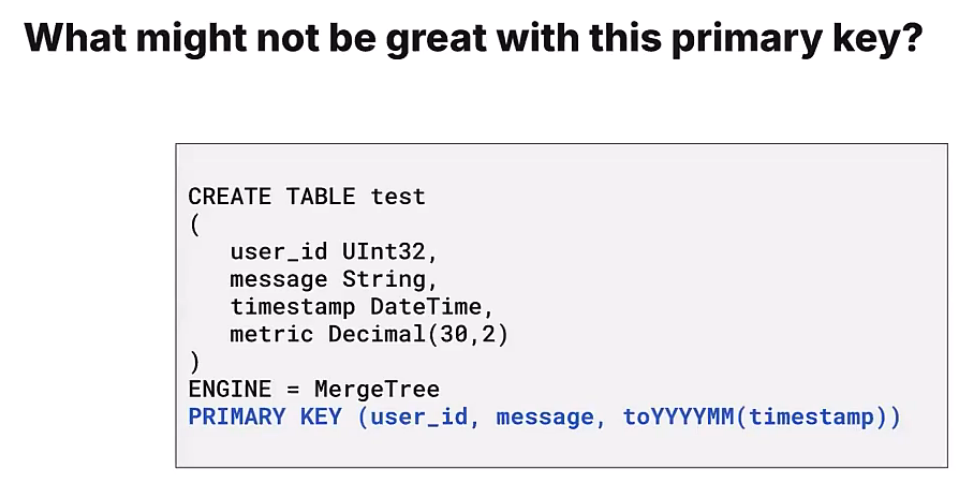Click the ENGINE = MergeTree line
This screenshot has width=973, height=490.
[x=313, y=389]
